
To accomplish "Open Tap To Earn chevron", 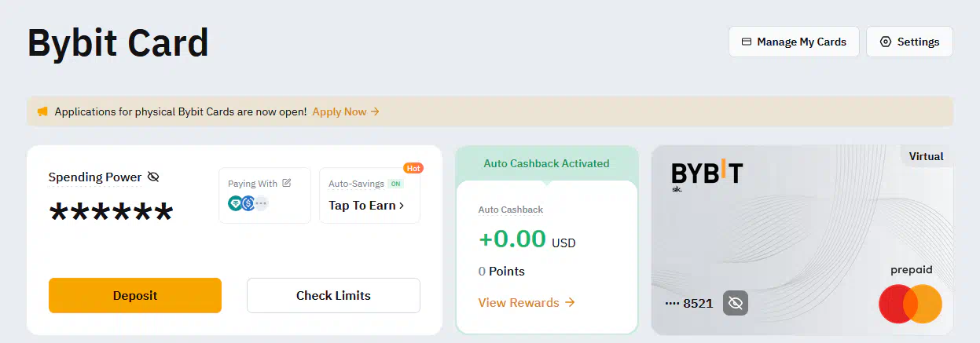I will 402,206.
